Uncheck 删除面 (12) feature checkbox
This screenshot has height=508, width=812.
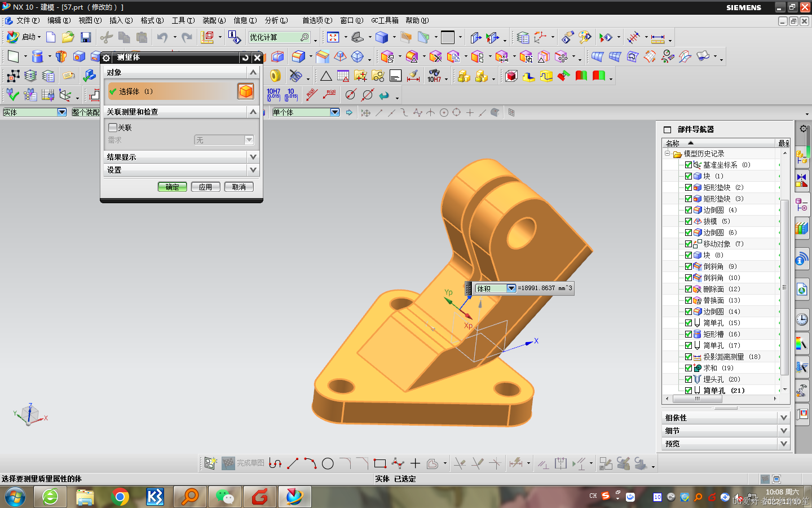click(x=689, y=289)
